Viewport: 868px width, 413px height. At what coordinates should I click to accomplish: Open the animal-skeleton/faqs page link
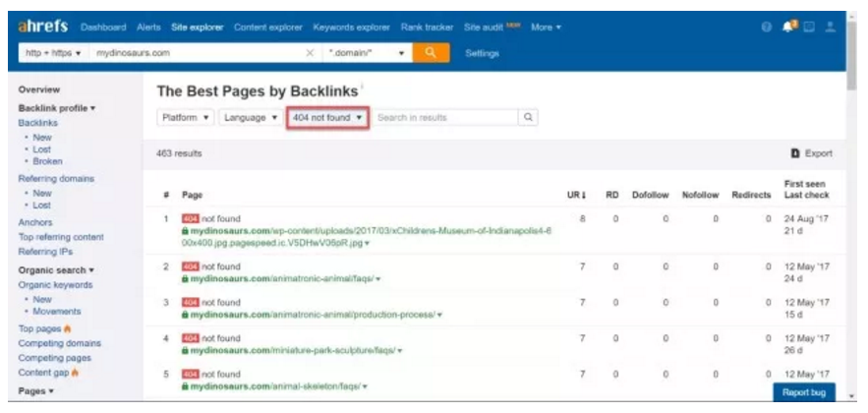coord(275,386)
